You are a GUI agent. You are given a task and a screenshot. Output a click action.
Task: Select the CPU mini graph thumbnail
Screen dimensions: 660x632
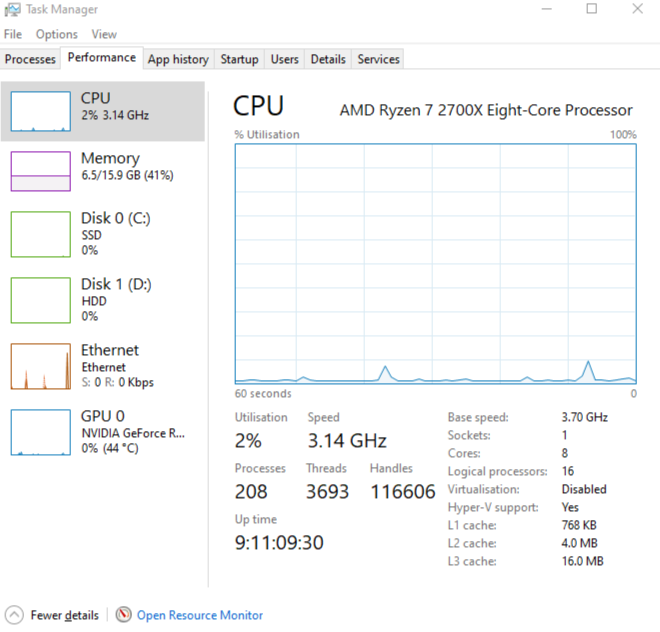coord(40,112)
